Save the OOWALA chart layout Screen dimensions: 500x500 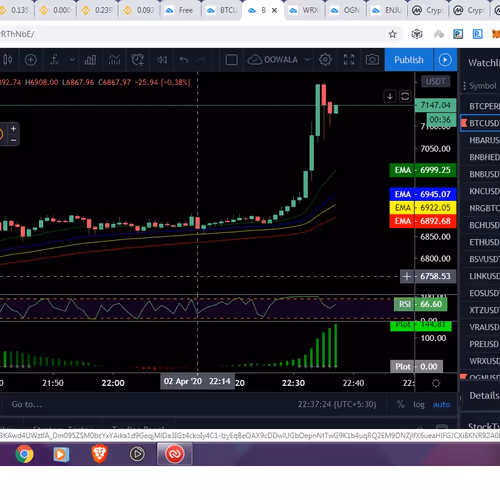coord(272,60)
